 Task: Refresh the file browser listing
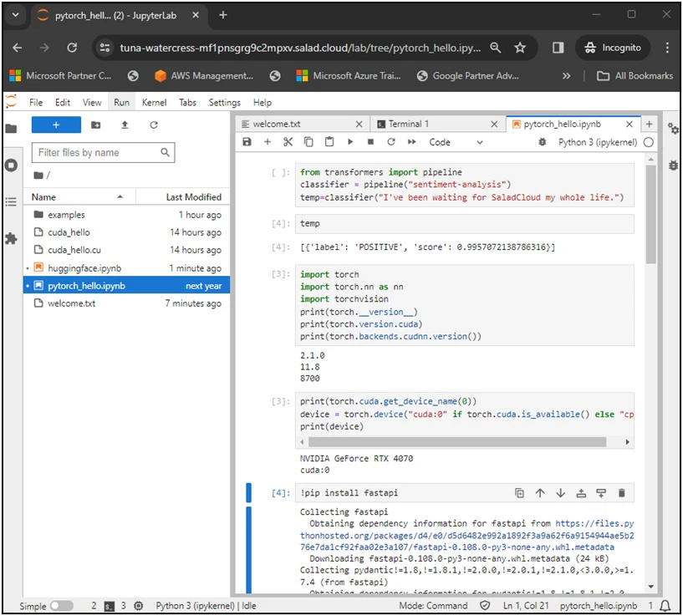click(x=154, y=125)
